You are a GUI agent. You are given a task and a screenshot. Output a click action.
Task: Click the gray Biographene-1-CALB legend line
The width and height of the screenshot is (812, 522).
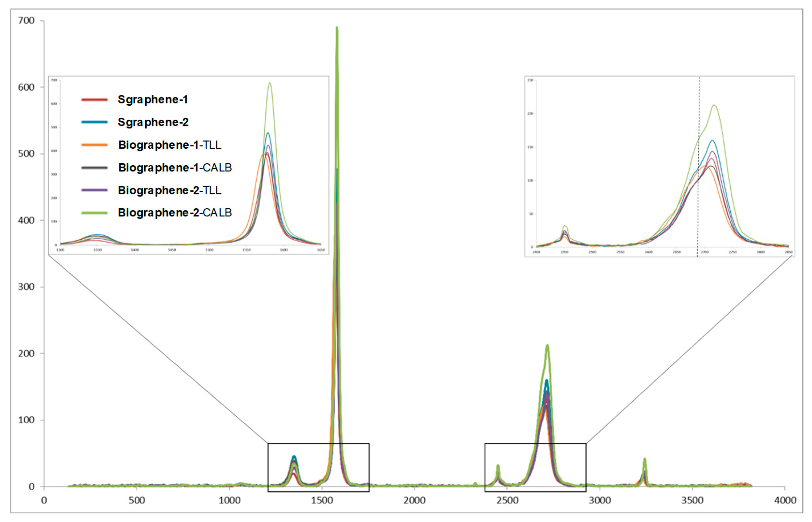[94, 167]
